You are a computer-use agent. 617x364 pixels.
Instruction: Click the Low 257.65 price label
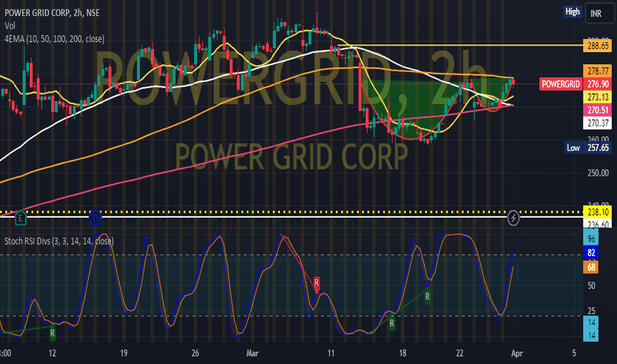(x=589, y=148)
